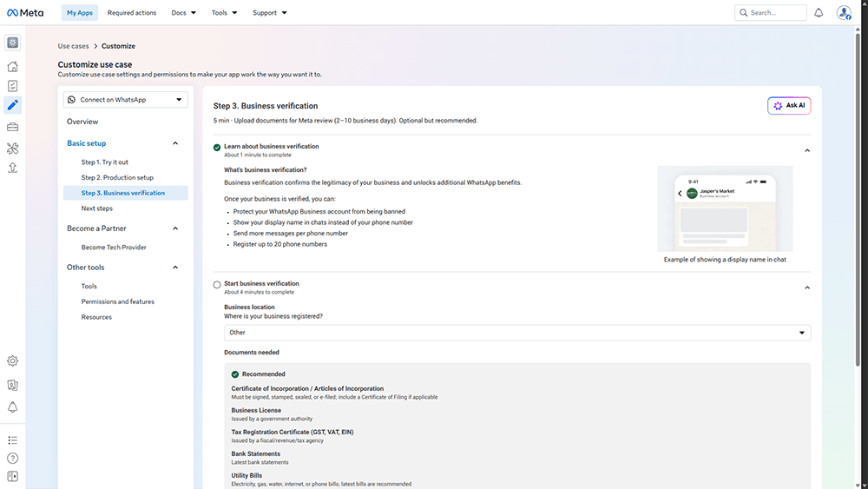The image size is (868, 489).
Task: Open the Tools dropdown menu
Action: pos(224,13)
